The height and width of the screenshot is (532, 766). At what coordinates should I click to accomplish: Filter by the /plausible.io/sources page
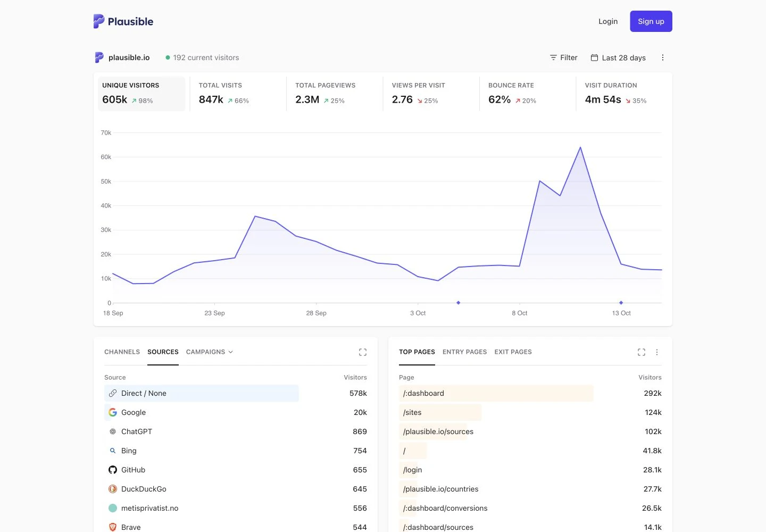[x=438, y=431]
